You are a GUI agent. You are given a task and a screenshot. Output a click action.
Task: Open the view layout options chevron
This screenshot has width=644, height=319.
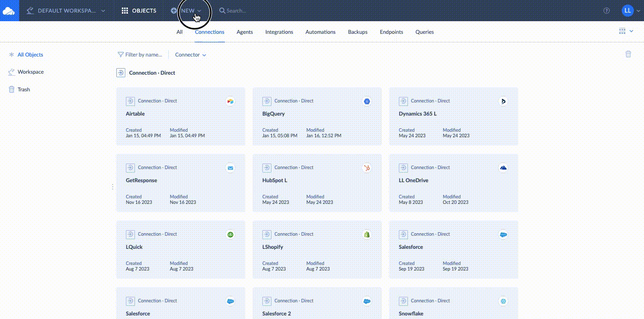(x=630, y=31)
